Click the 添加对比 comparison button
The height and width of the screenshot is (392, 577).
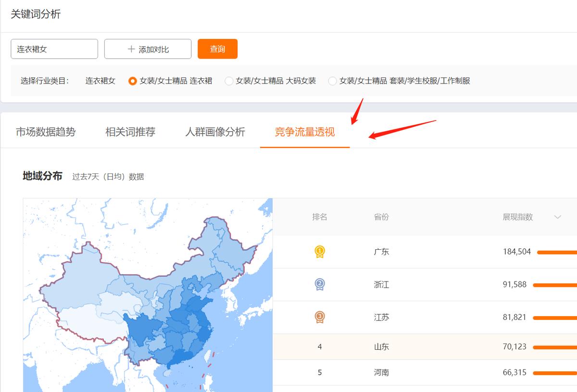point(148,49)
